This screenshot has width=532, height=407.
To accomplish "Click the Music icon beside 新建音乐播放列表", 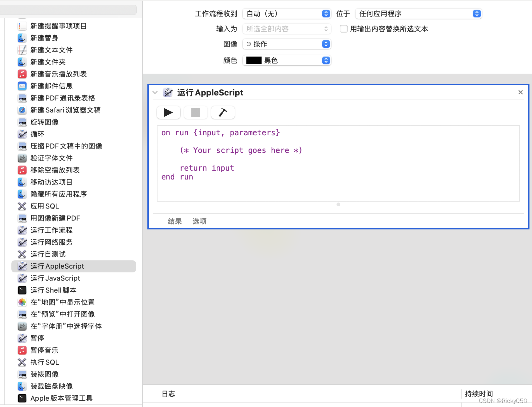I will click(x=22, y=74).
